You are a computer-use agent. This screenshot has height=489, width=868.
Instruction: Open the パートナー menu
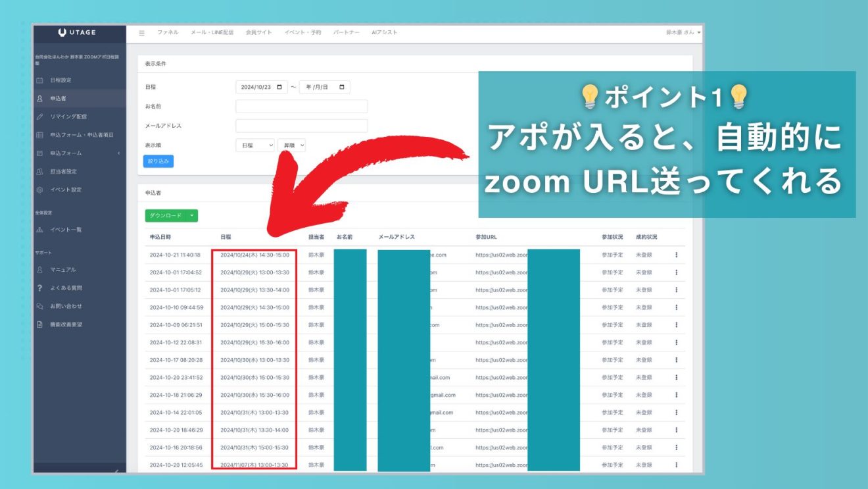[x=347, y=32]
